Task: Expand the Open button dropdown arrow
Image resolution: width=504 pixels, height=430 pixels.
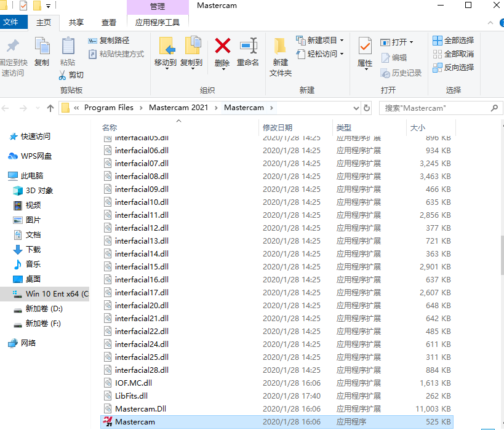Action: pyautogui.click(x=412, y=42)
